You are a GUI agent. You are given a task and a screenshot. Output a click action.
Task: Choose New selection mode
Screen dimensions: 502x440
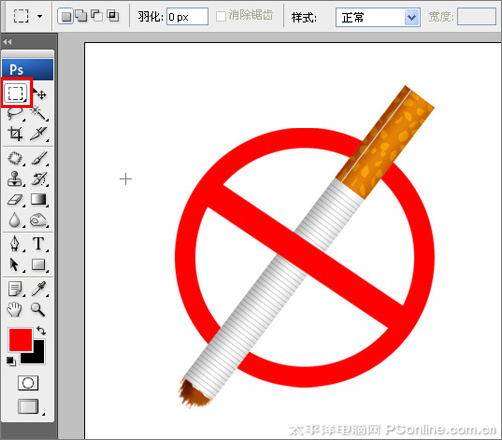point(66,16)
